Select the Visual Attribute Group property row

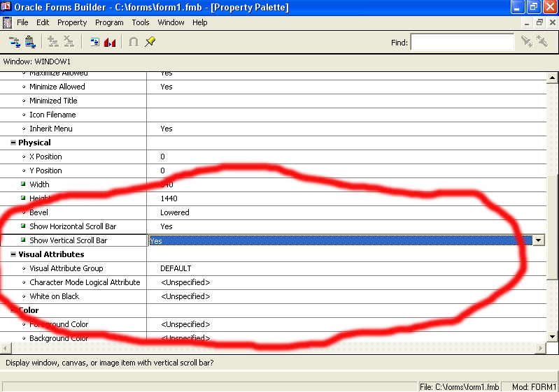tap(66, 268)
